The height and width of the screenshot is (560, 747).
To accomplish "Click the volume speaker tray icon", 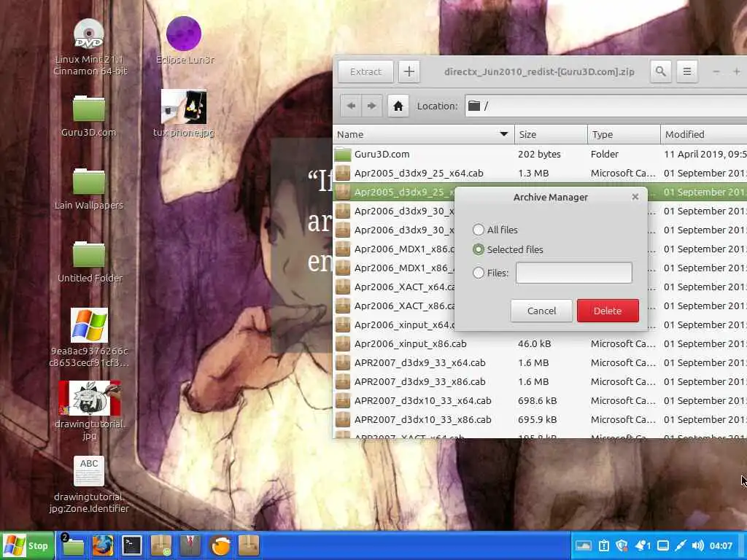I will (698, 545).
